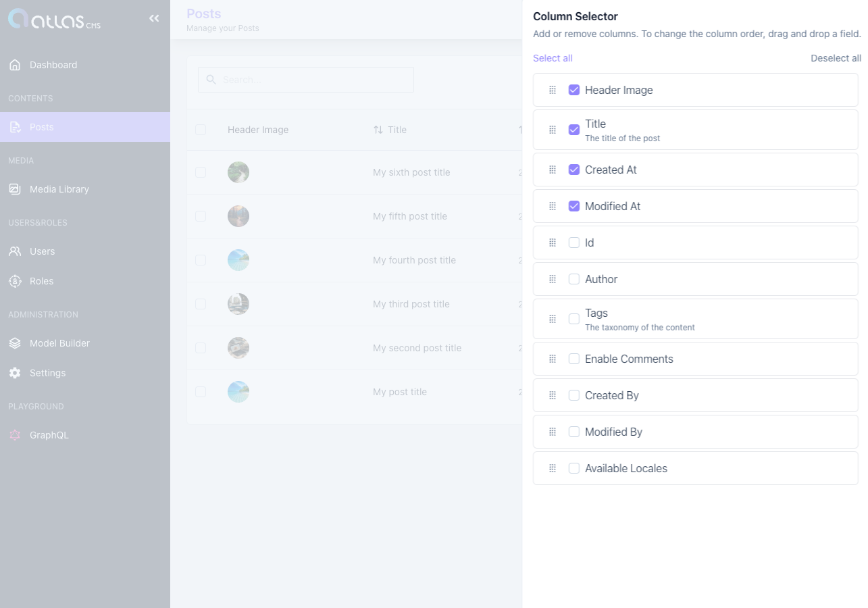Click the Deselect all link

pyautogui.click(x=836, y=58)
